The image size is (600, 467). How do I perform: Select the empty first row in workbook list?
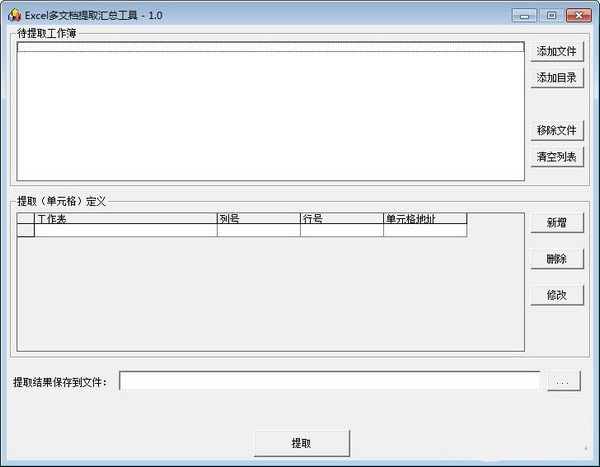[271, 47]
